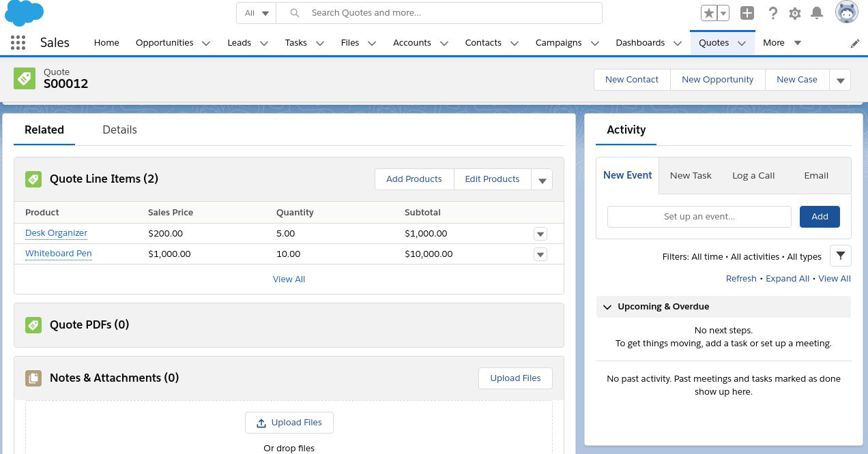
Task: Open the Opportunities tab
Action: pos(164,42)
